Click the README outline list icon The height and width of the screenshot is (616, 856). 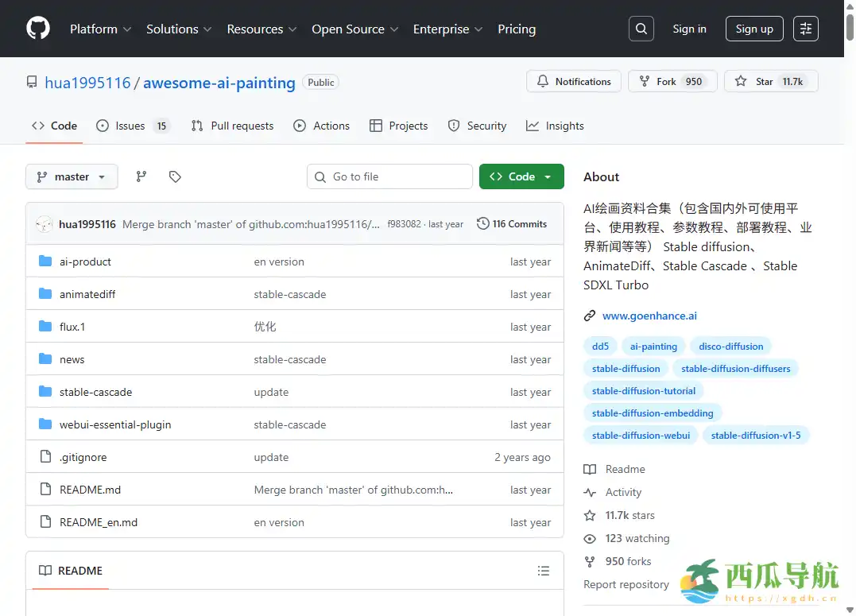coord(543,571)
